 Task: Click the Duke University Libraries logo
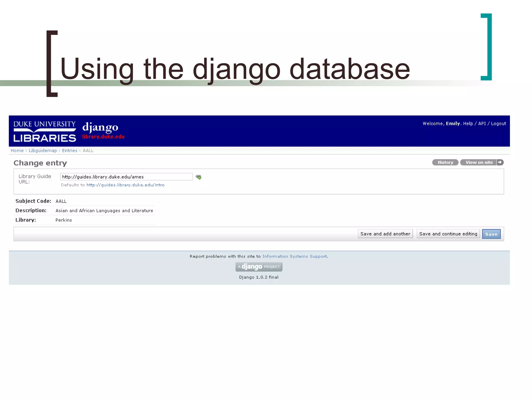click(x=45, y=131)
